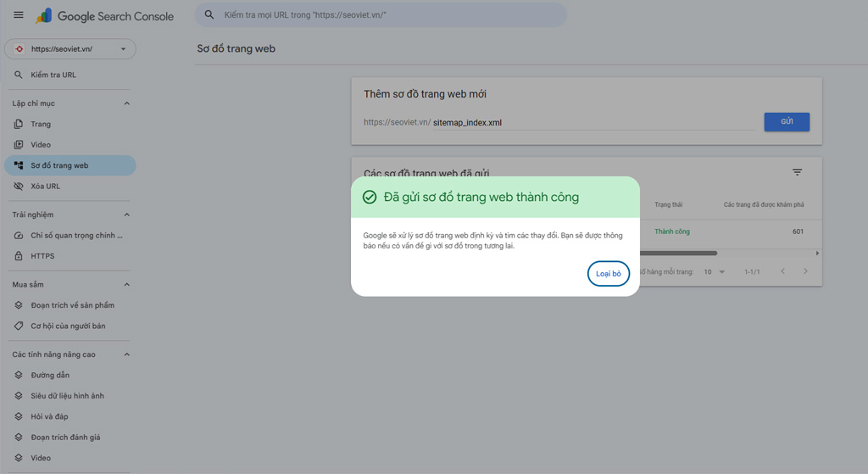868x474 pixels.
Task: Click Đã gửi sơ đồ trang web thành công heading
Action: (481, 197)
